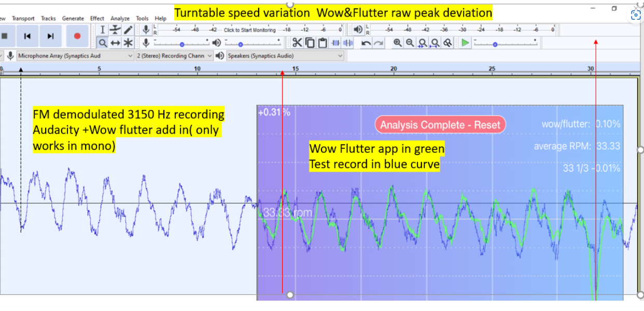
Task: Click the Redo arrow icon
Action: pyautogui.click(x=379, y=43)
